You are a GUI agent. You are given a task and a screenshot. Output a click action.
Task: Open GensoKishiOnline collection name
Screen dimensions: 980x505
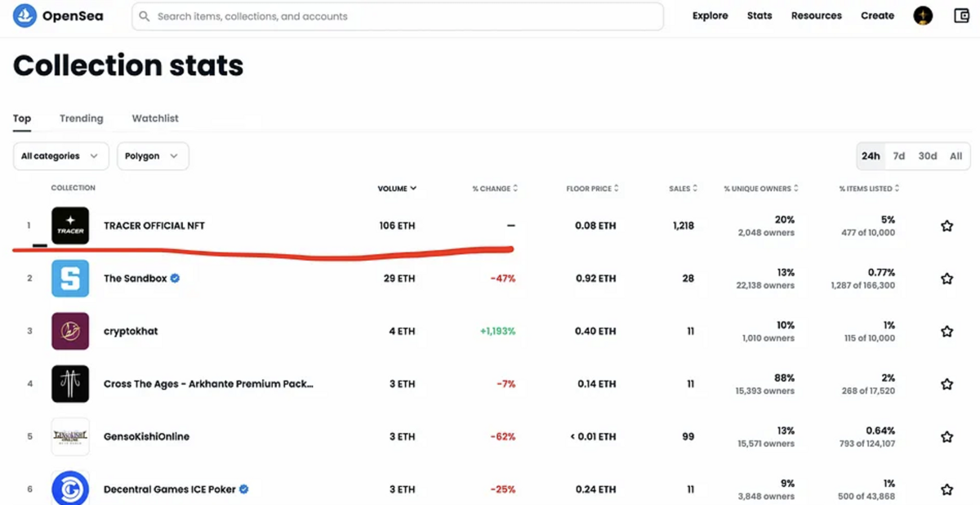coord(146,437)
